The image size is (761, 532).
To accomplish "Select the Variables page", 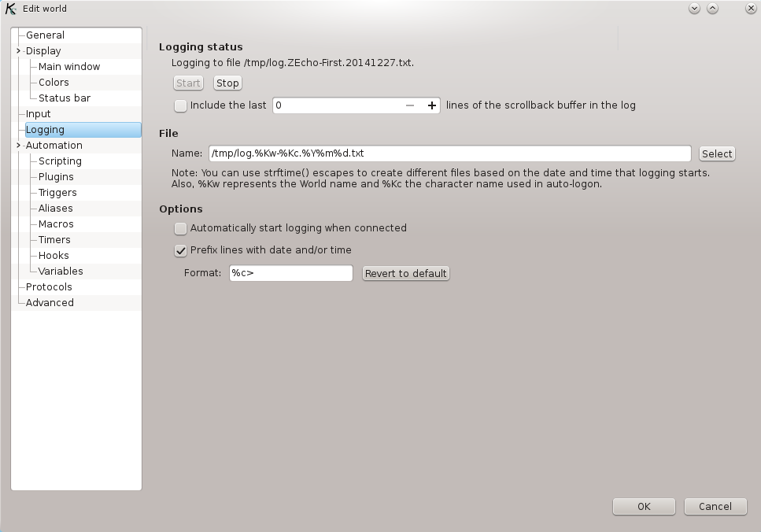I will click(60, 271).
